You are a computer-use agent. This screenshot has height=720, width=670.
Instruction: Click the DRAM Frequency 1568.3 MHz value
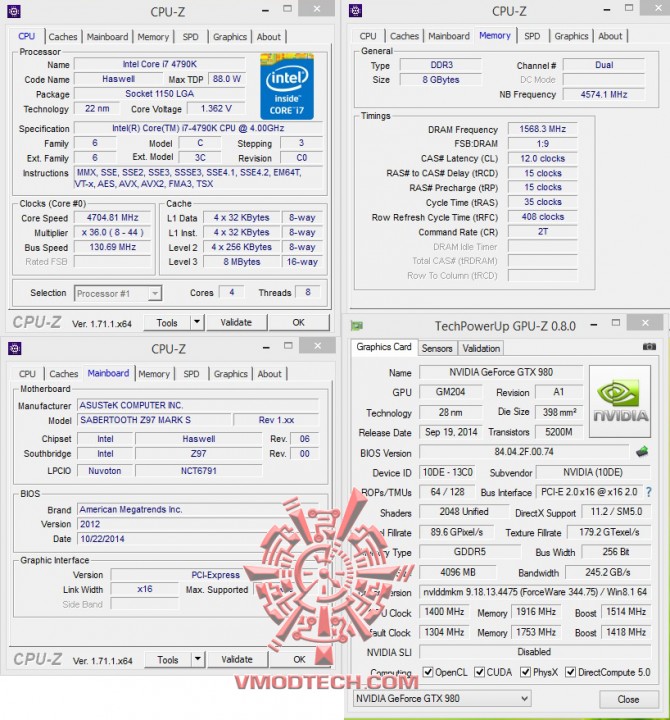click(x=542, y=129)
